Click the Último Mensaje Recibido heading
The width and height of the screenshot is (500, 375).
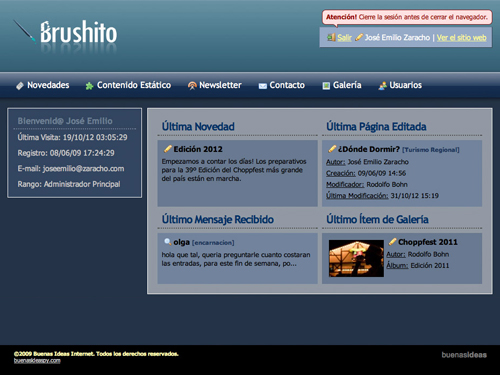click(x=218, y=219)
